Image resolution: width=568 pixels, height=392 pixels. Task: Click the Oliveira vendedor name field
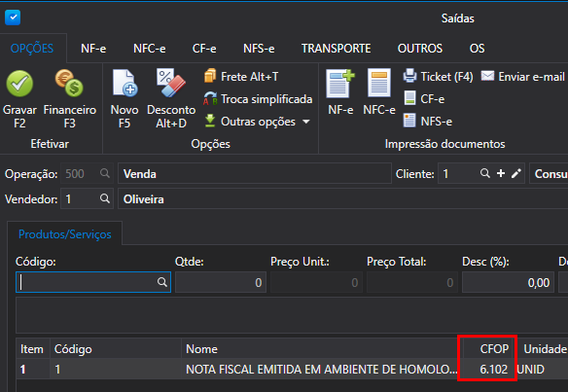pos(342,198)
